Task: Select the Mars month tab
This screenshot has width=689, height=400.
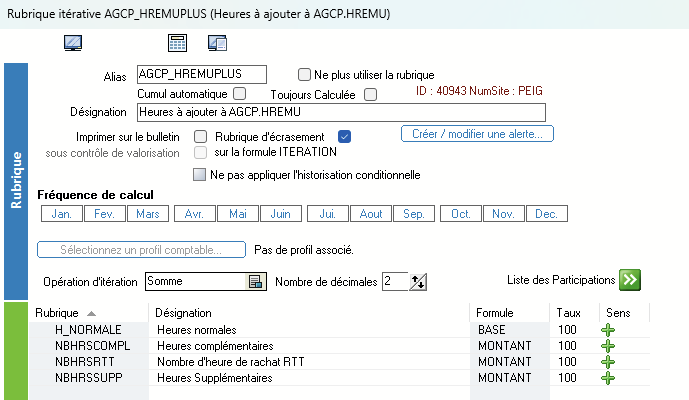Action: coord(149,214)
